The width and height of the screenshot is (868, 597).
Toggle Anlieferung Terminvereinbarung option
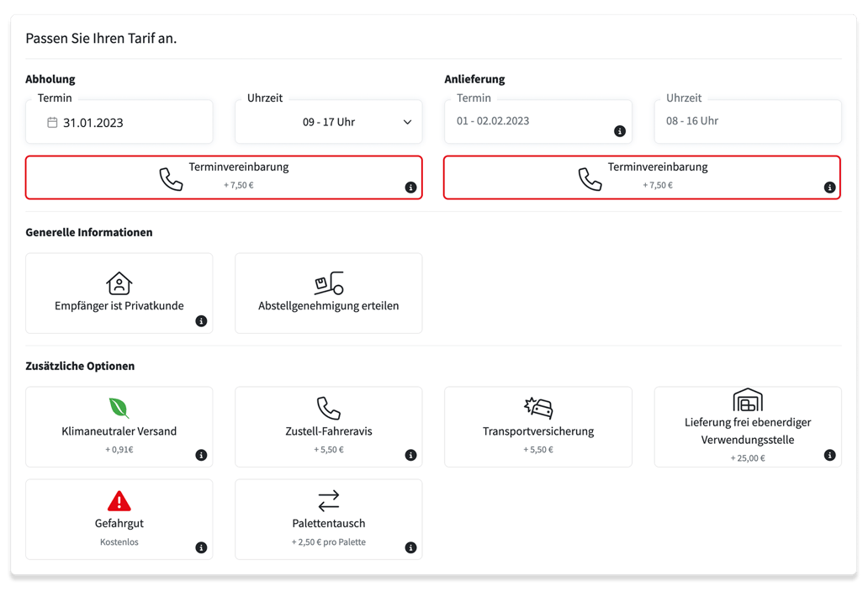pos(642,177)
